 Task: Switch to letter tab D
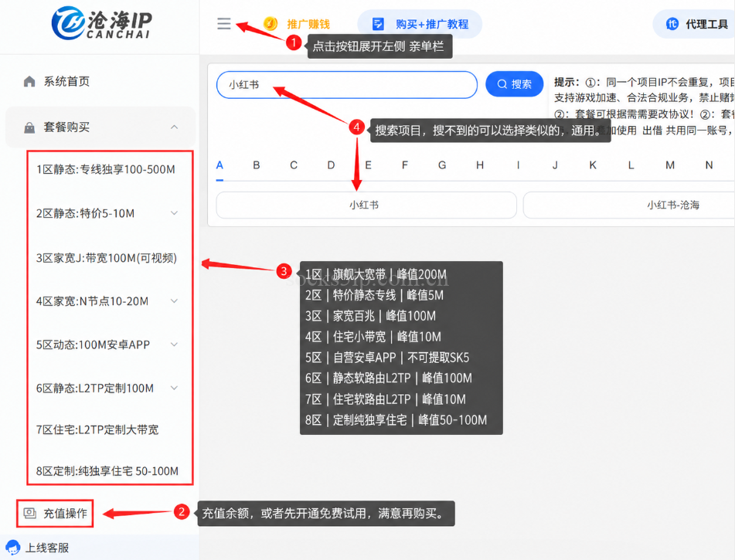tap(331, 165)
